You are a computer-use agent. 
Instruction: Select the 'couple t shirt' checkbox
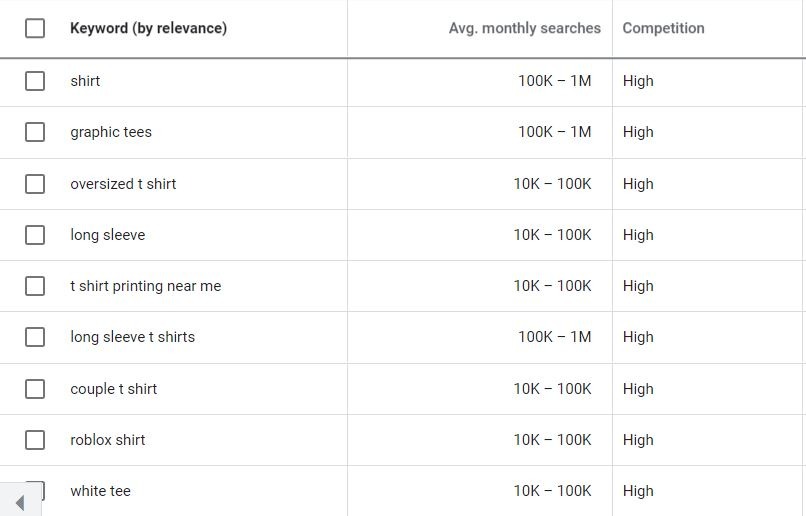[x=35, y=389]
